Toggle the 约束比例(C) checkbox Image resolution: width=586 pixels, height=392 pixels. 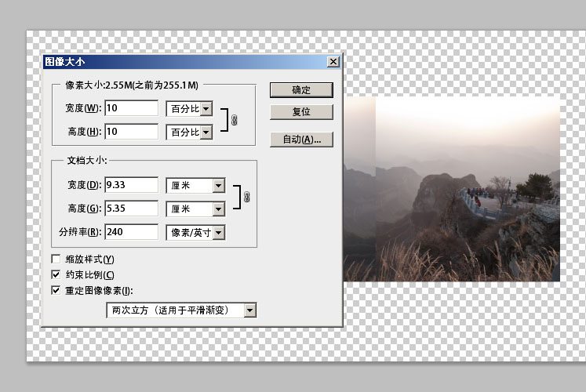pyautogui.click(x=56, y=274)
